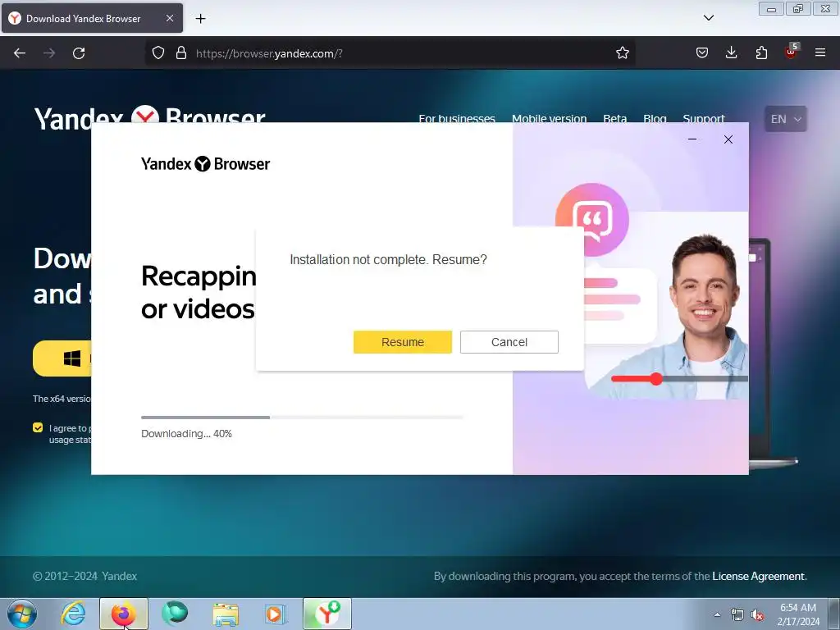Open the License Agreement link
This screenshot has width=840, height=630.
tap(758, 576)
